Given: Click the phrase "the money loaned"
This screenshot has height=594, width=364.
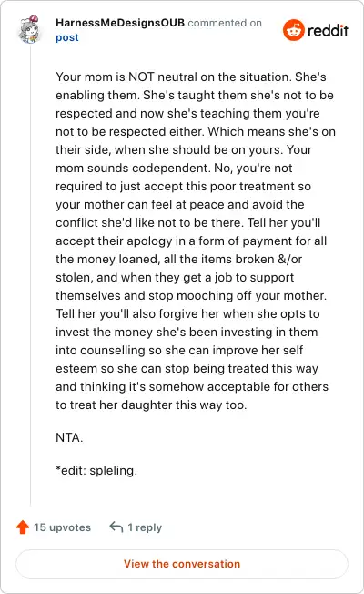Looking at the screenshot, I should tap(106, 259).
